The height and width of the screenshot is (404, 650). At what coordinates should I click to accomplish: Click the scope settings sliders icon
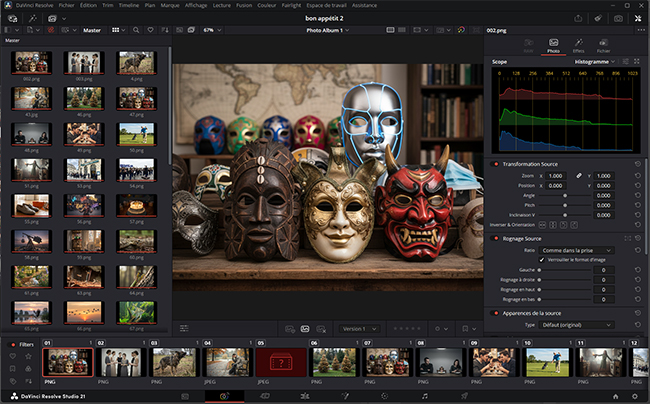click(626, 61)
